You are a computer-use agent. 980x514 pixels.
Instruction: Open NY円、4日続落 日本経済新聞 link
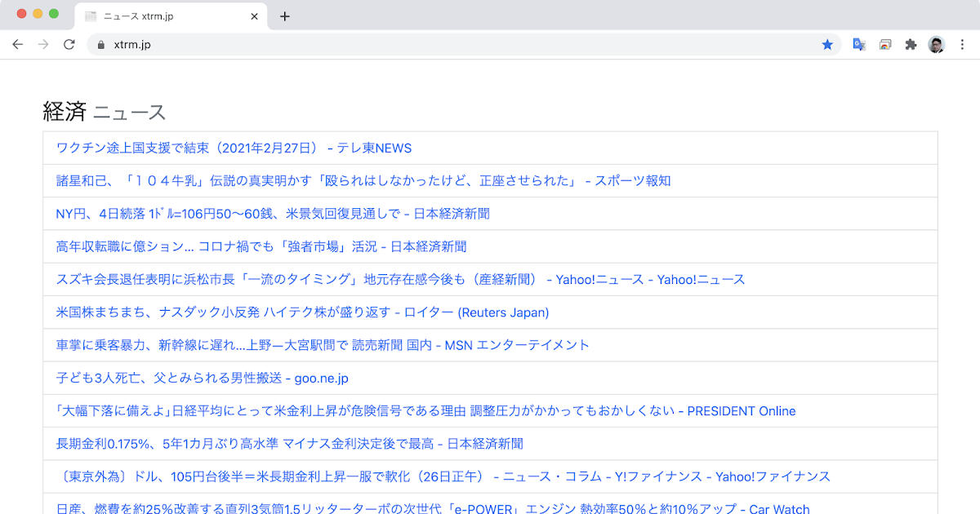(273, 214)
